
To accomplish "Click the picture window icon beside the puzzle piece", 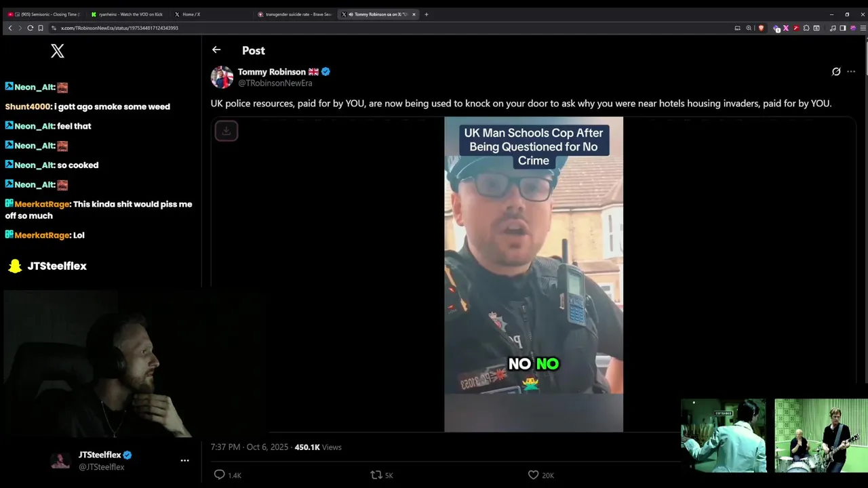I will [x=816, y=28].
